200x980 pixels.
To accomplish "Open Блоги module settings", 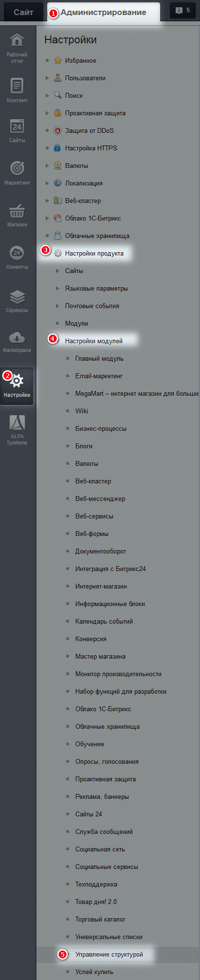I will (84, 446).
